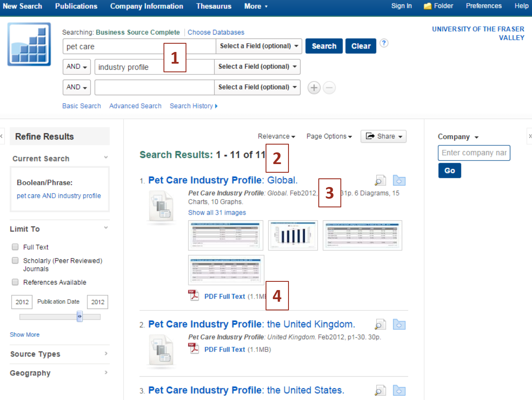The width and height of the screenshot is (532, 400).
Task: Click the Enter company name field
Action: [474, 153]
